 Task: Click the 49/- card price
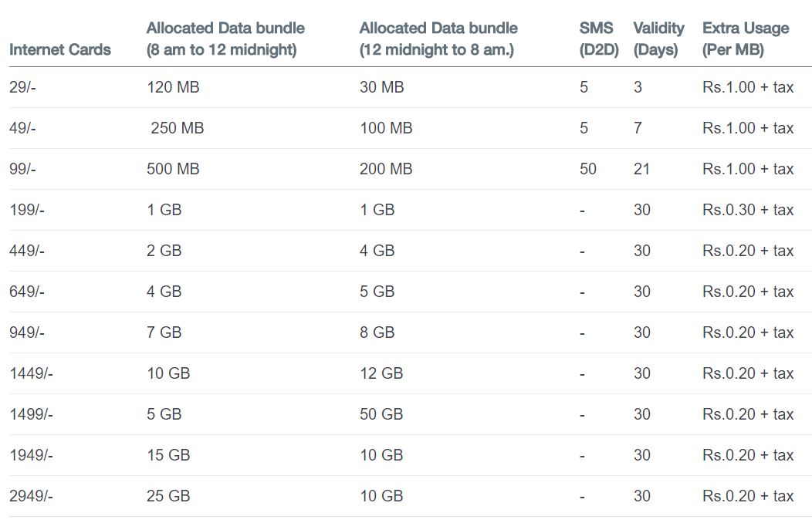[23, 128]
